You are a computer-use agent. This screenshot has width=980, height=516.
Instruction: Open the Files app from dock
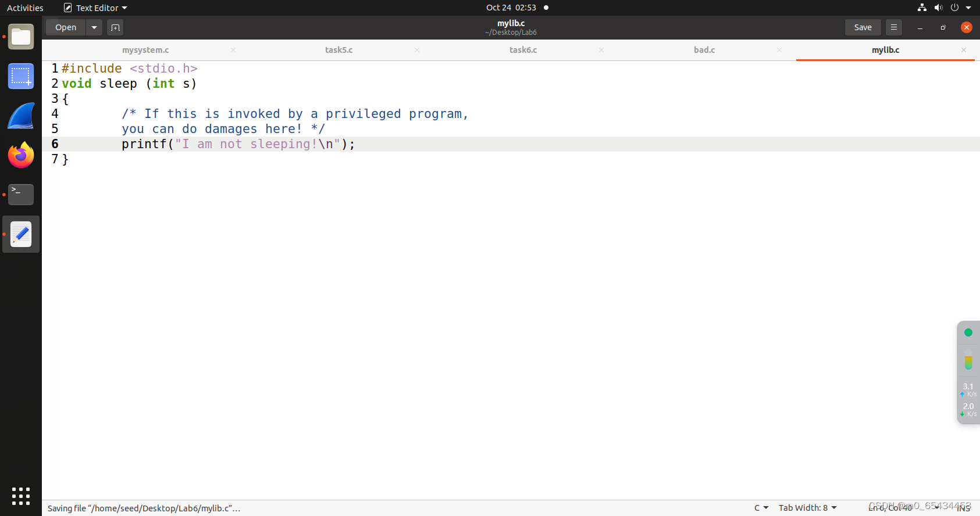pyautogui.click(x=21, y=37)
